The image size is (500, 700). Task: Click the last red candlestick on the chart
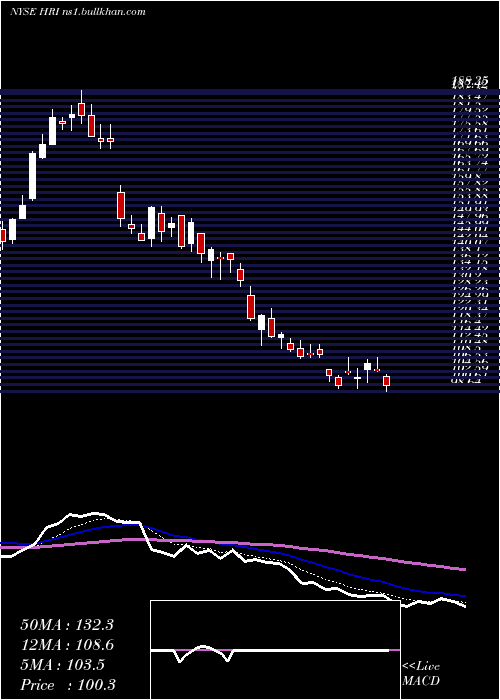coord(387,381)
